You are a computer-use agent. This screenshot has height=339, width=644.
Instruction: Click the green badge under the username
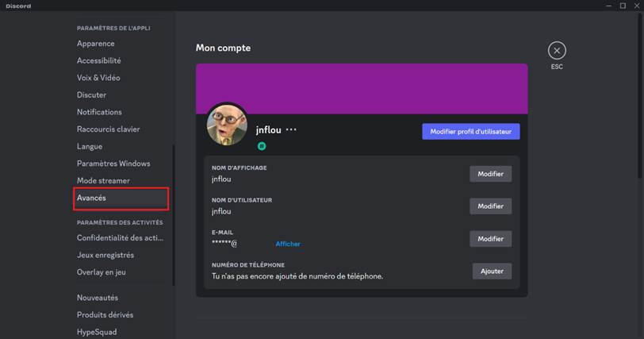coord(261,147)
